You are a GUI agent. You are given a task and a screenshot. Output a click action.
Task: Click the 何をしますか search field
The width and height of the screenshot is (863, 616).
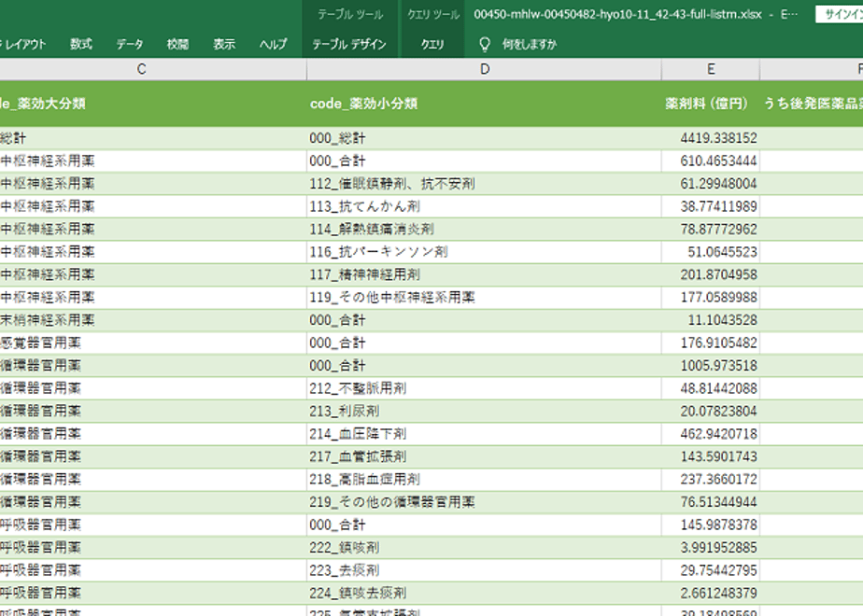(x=530, y=44)
